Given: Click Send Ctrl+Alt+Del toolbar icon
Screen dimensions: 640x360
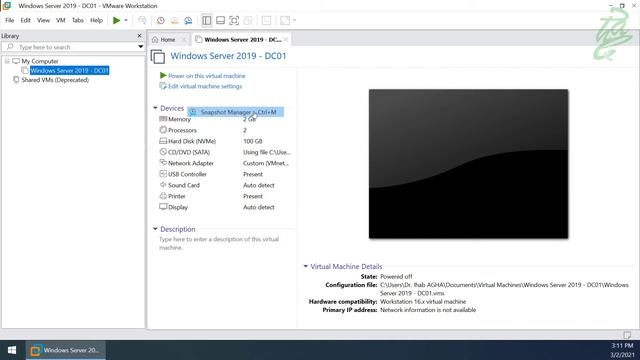Looking at the screenshot, I should point(142,20).
